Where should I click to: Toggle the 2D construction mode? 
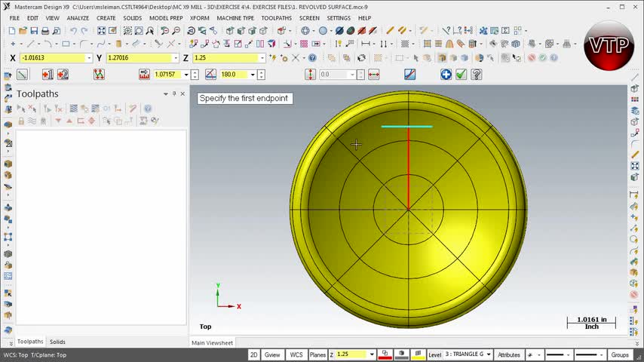(x=253, y=354)
